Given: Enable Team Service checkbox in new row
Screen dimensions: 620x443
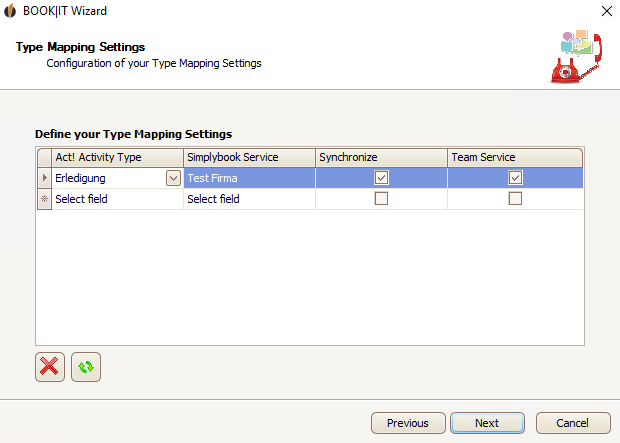Looking at the screenshot, I should click(x=515, y=198).
